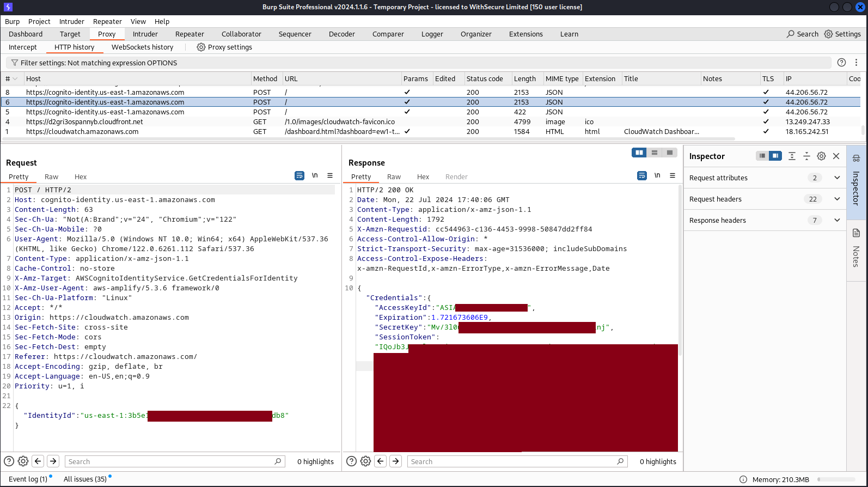
Task: Open the Response search settings gear
Action: pyautogui.click(x=366, y=461)
